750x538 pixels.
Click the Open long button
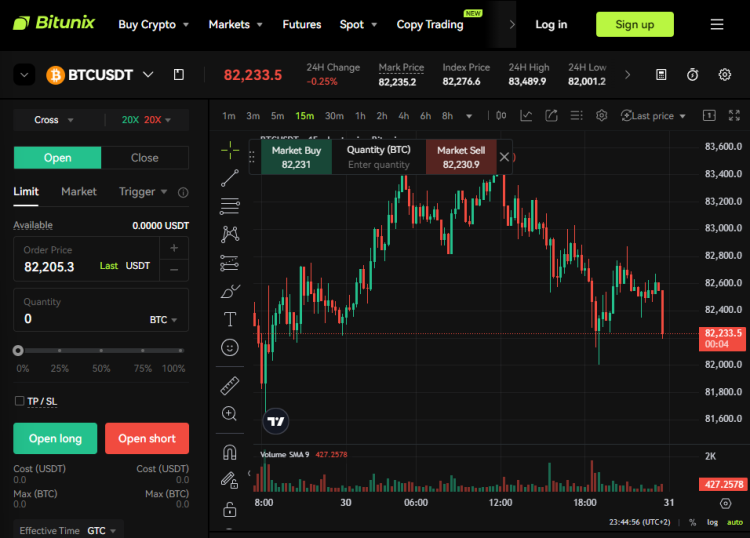click(55, 438)
